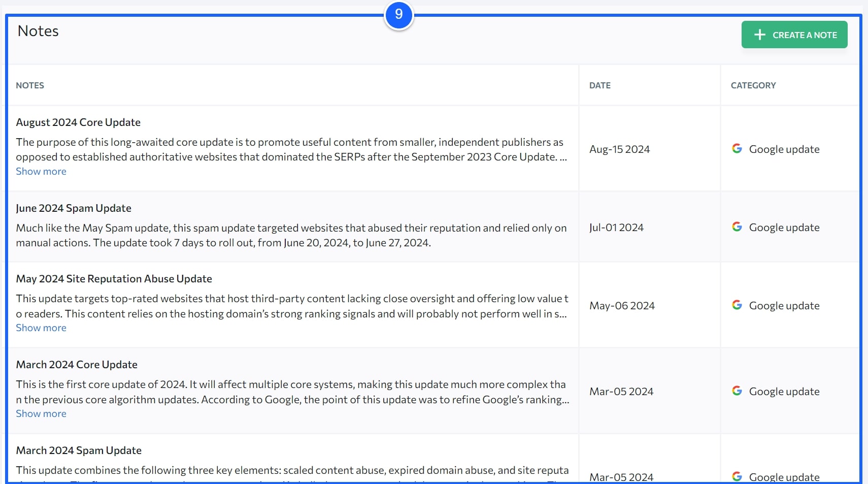Click the Notes section heading
This screenshot has width=868, height=484.
click(x=38, y=31)
